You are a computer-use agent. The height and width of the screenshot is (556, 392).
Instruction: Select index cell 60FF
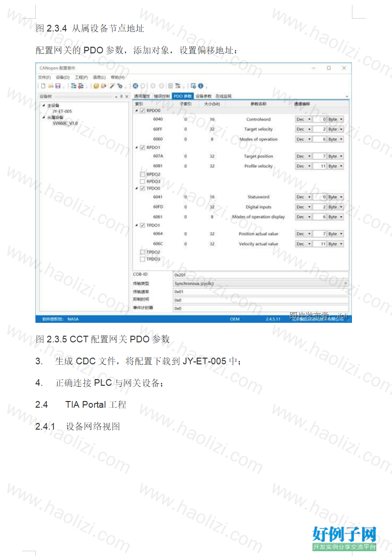pos(158,129)
